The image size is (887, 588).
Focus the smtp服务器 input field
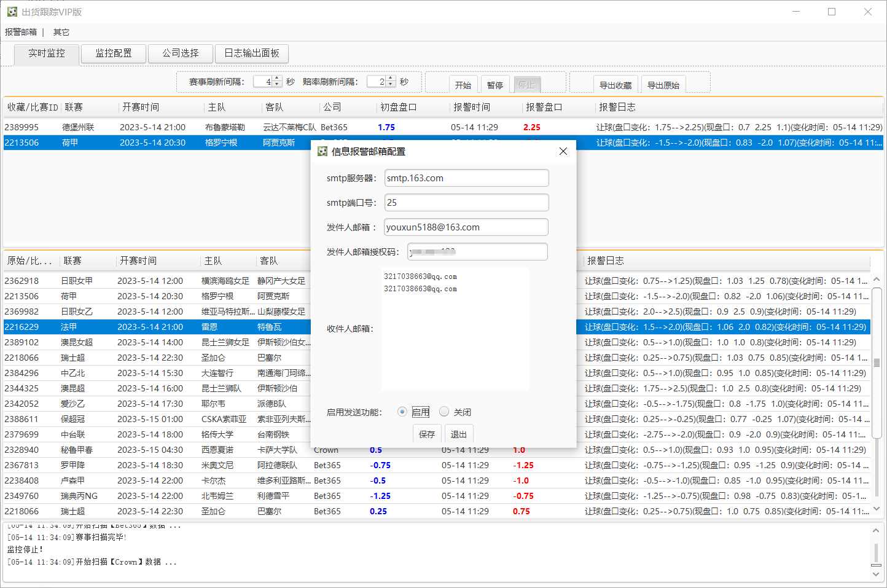click(x=466, y=178)
